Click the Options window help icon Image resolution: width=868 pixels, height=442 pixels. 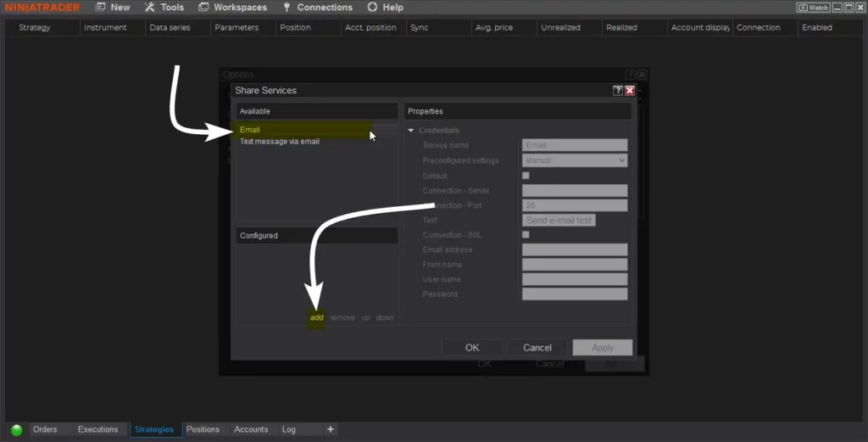point(631,74)
